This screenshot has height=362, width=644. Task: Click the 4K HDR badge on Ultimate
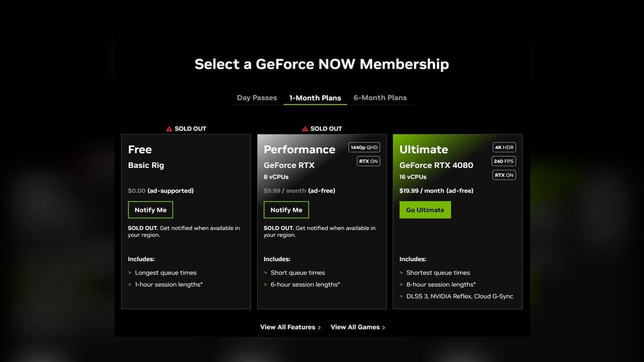pos(504,147)
